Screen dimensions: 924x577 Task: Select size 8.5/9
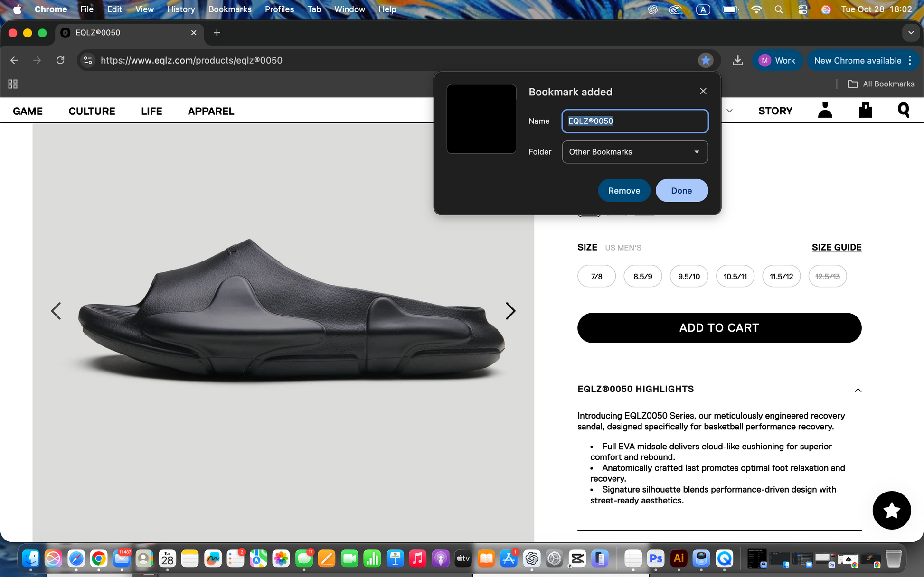point(642,276)
